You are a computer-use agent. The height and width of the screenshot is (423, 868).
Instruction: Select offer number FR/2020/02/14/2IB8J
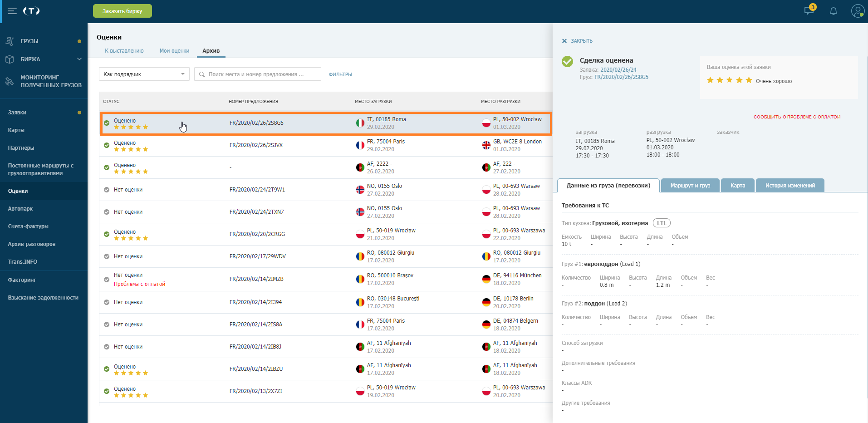(x=255, y=347)
